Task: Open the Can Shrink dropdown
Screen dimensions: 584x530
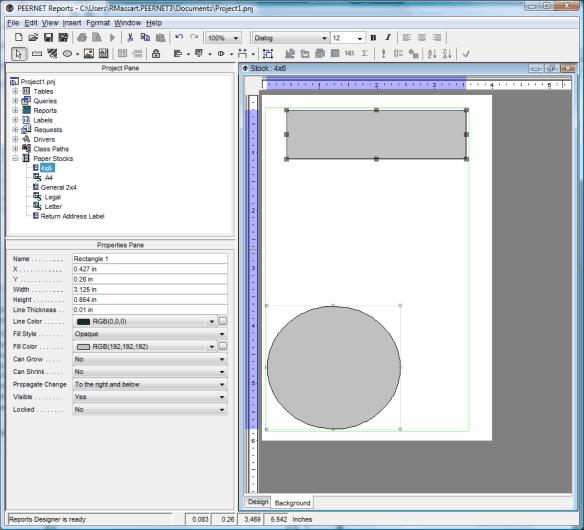Action: 222,372
